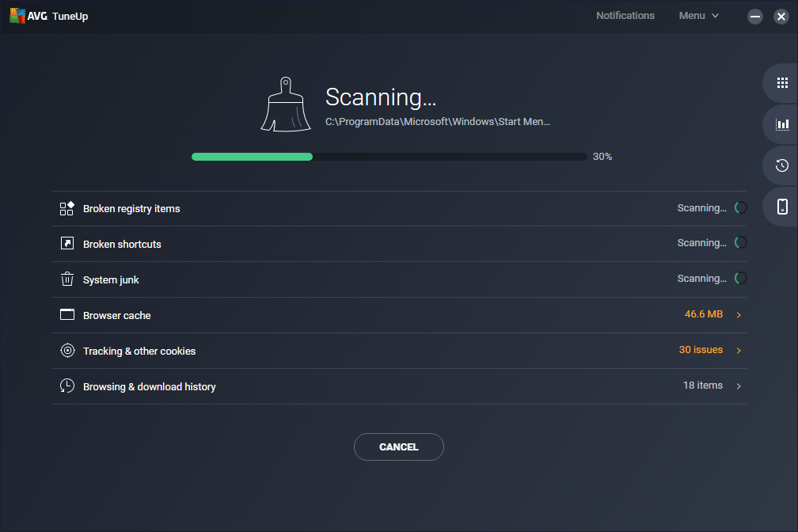This screenshot has height=532, width=798.
Task: Click the green scan progress bar
Action: pyautogui.click(x=251, y=156)
